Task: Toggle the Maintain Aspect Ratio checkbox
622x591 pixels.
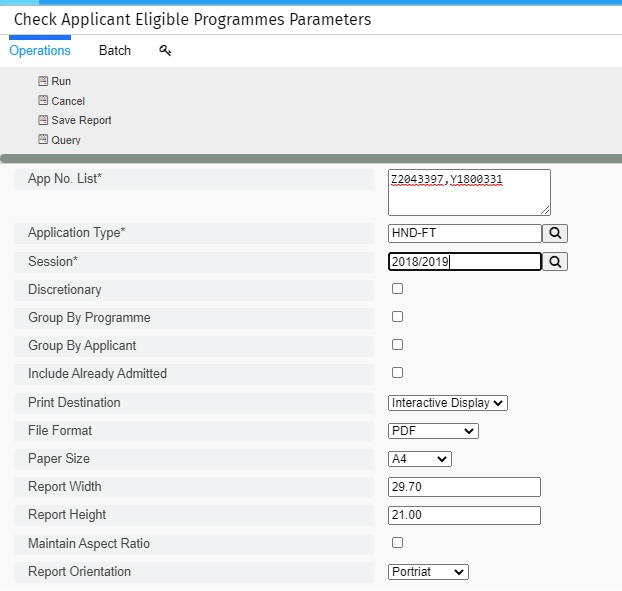Action: (397, 543)
